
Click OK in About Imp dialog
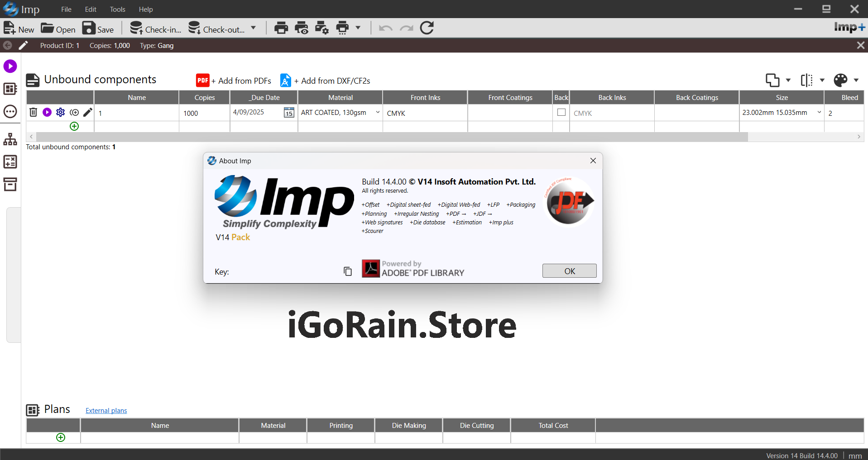click(x=569, y=271)
